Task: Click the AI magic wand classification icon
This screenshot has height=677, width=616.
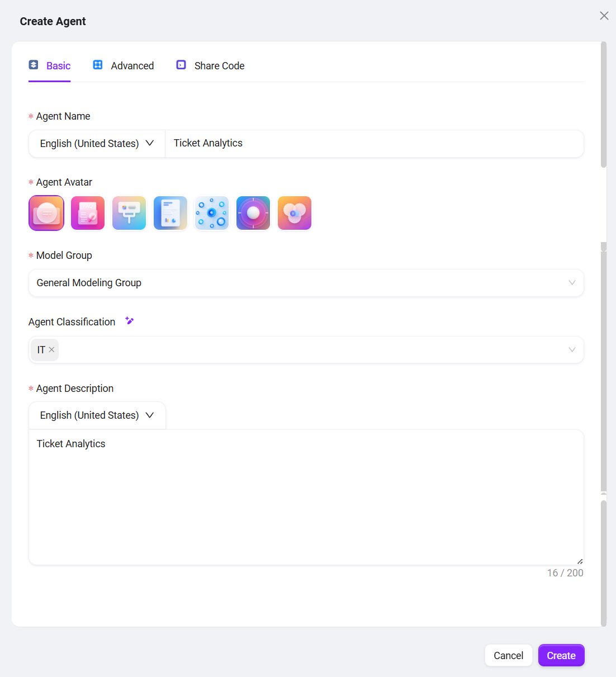Action: (130, 321)
